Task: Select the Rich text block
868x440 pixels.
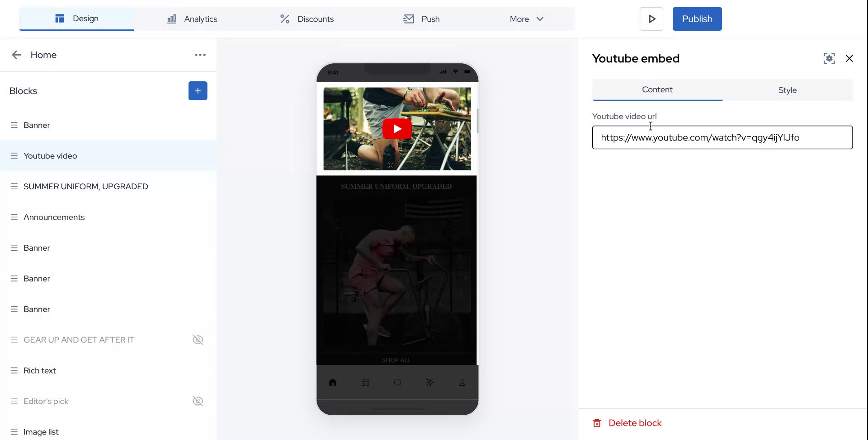Action: [x=39, y=370]
